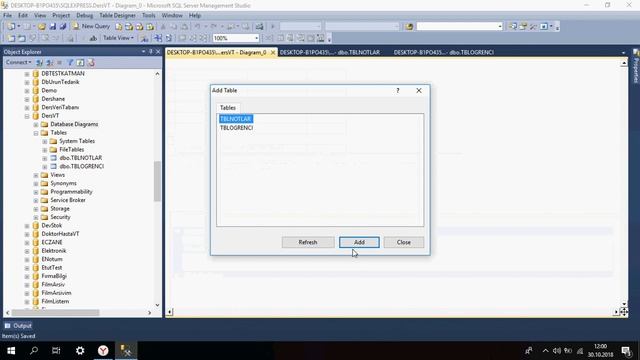This screenshot has width=640, height=360.
Task: Open the Windows Start menu
Action: point(11,351)
